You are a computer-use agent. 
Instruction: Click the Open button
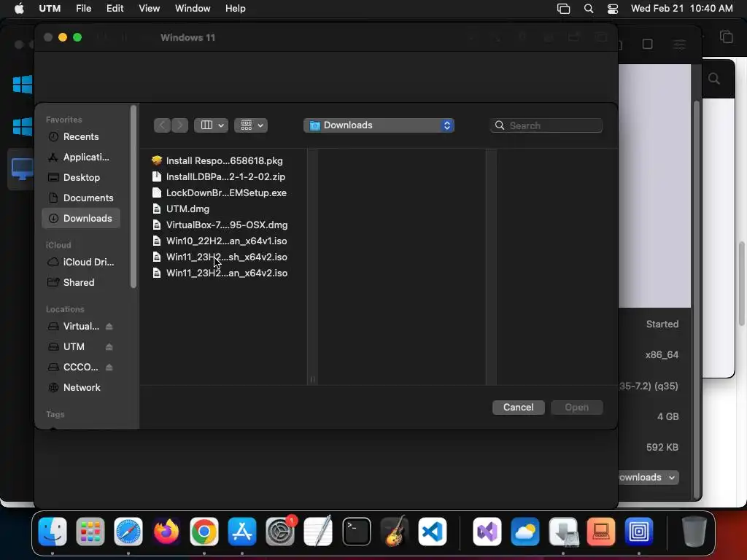pyautogui.click(x=577, y=408)
